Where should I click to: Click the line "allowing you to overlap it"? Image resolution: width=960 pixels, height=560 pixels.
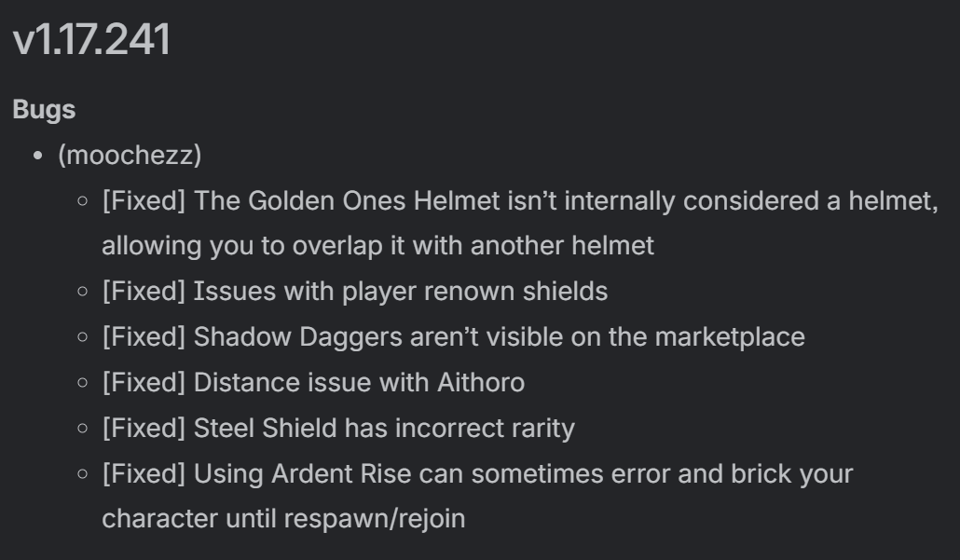click(x=377, y=246)
